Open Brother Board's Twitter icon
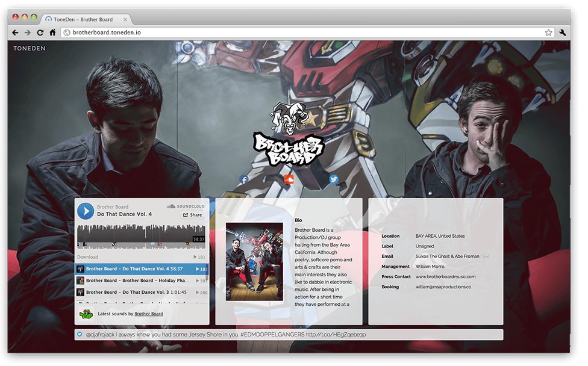 [334, 179]
